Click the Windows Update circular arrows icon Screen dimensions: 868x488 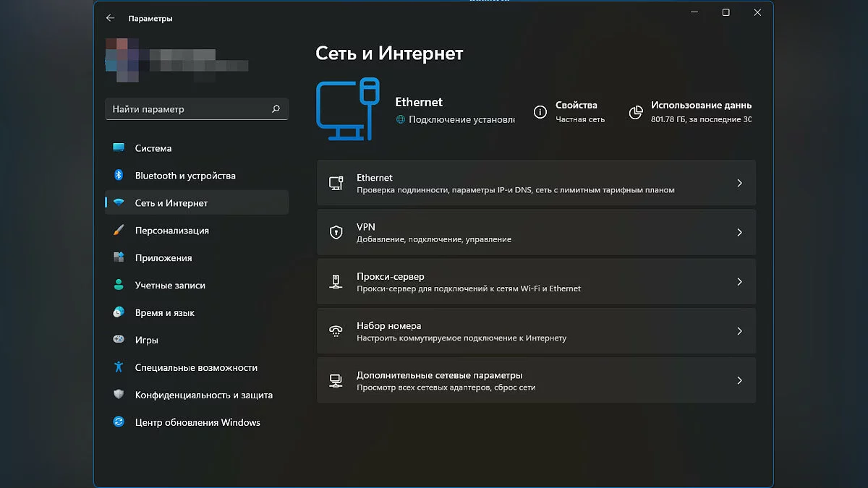click(x=119, y=422)
